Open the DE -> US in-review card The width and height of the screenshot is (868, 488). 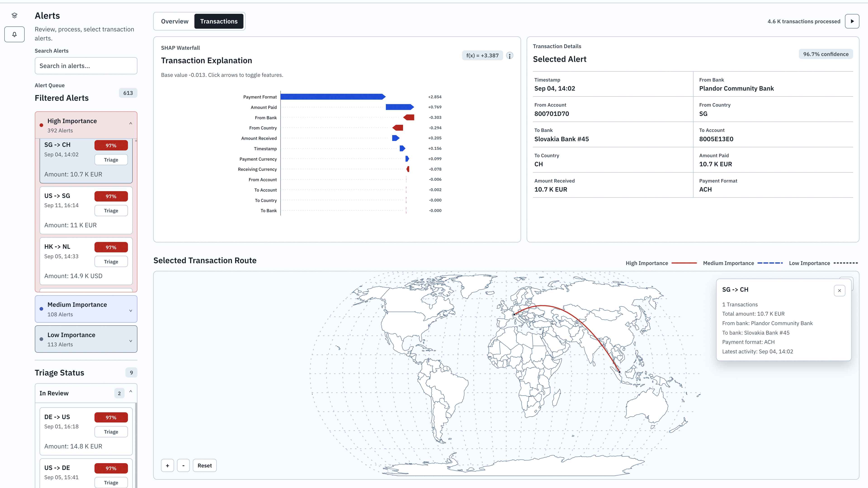[86, 432]
